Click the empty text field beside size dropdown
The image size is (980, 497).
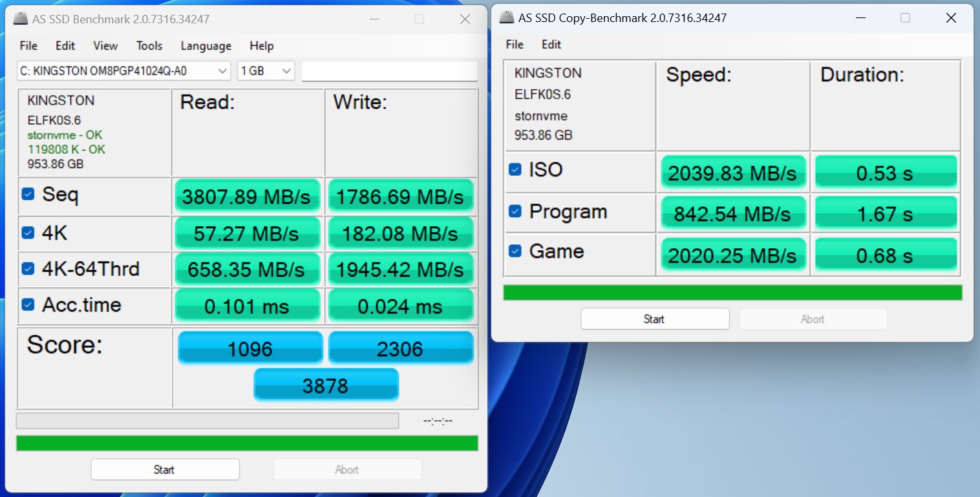(389, 71)
